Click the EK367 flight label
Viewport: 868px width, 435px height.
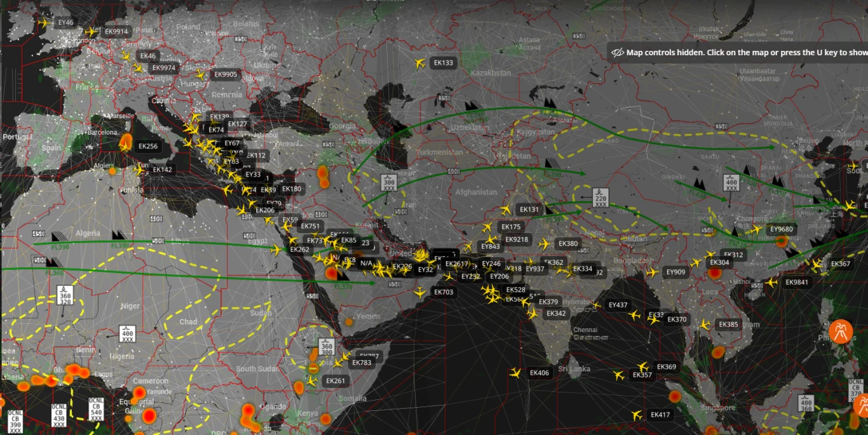pyautogui.click(x=840, y=264)
